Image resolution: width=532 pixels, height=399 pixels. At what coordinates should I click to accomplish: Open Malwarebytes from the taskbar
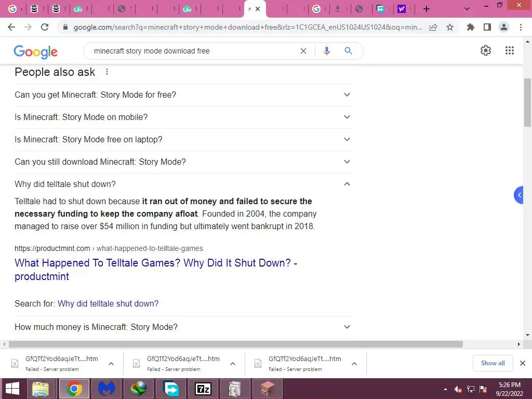pos(107,389)
